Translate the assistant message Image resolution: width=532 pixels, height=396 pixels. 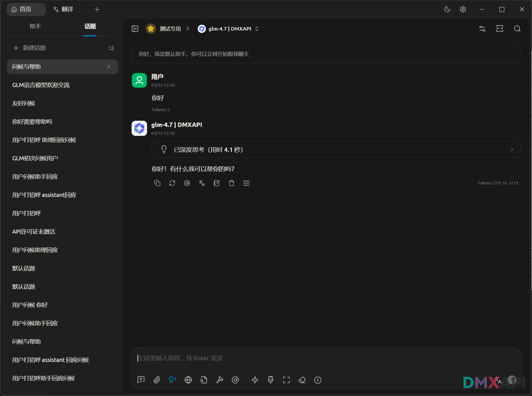coord(202,183)
